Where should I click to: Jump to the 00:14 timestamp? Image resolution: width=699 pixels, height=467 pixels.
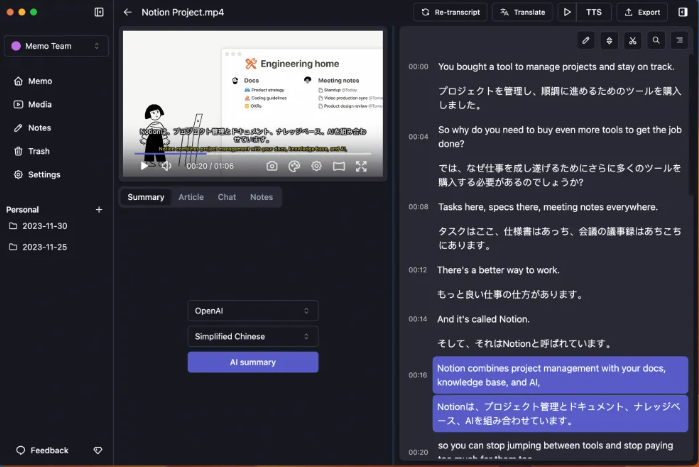[417, 319]
